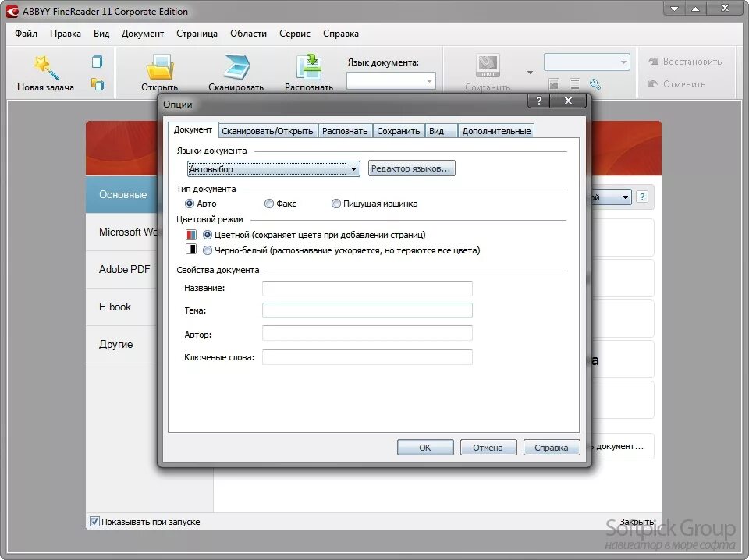
Task: Click the greyed-out Save icon in the toolbar
Action: click(x=488, y=66)
